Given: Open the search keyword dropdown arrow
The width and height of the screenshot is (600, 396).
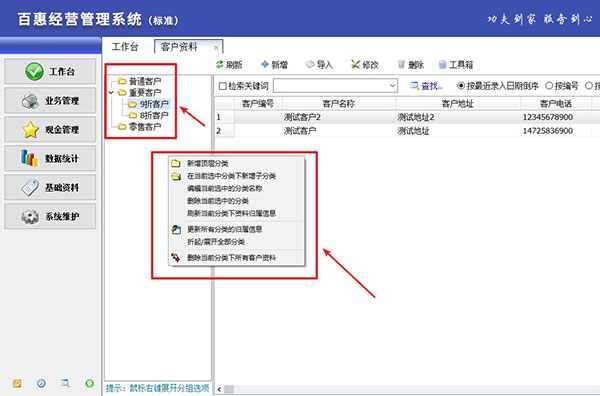Looking at the screenshot, I should [x=393, y=86].
